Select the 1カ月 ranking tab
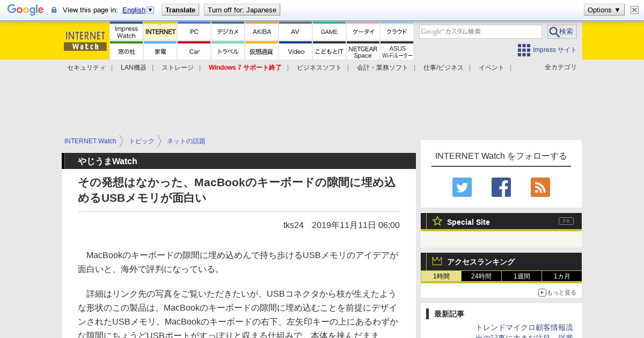This screenshot has width=644, height=338. click(561, 276)
